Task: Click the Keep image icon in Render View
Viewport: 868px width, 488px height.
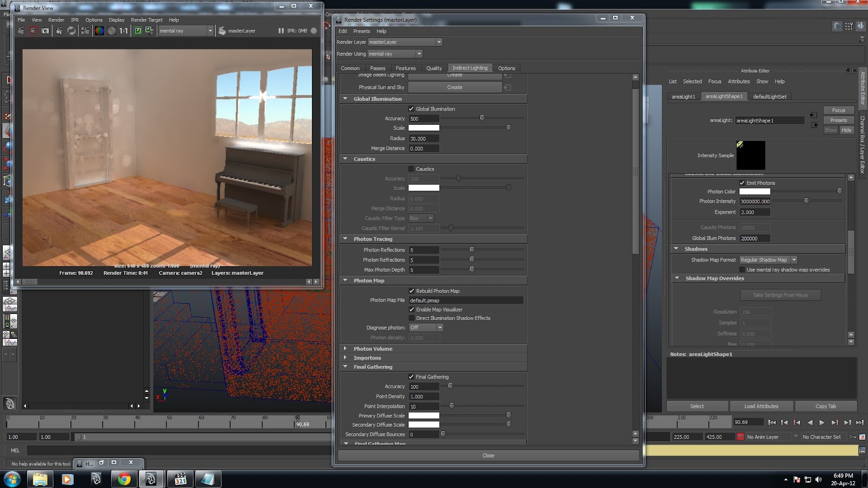Action: point(138,31)
